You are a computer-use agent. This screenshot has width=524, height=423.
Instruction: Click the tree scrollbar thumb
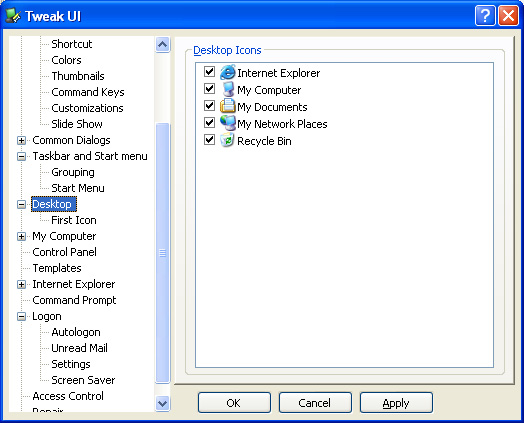(163, 253)
